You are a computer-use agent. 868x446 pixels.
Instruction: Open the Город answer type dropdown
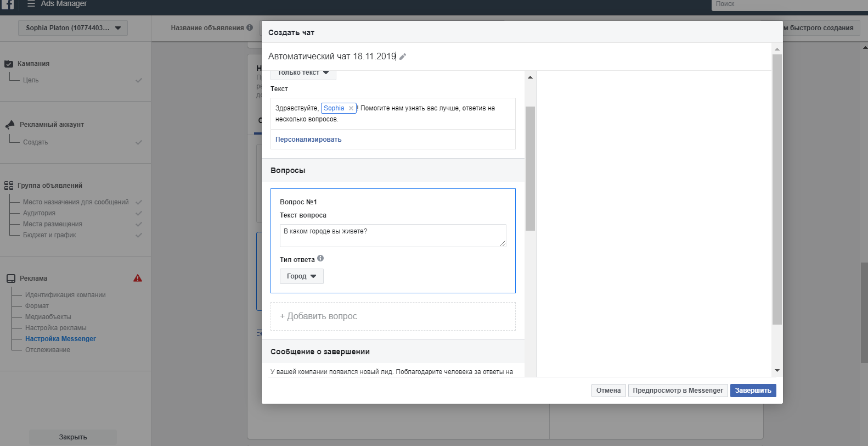click(301, 276)
